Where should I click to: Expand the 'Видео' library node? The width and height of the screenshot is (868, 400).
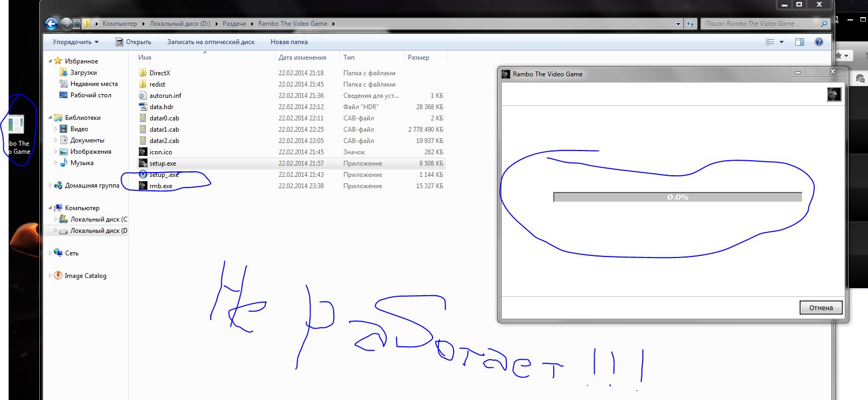[55, 129]
